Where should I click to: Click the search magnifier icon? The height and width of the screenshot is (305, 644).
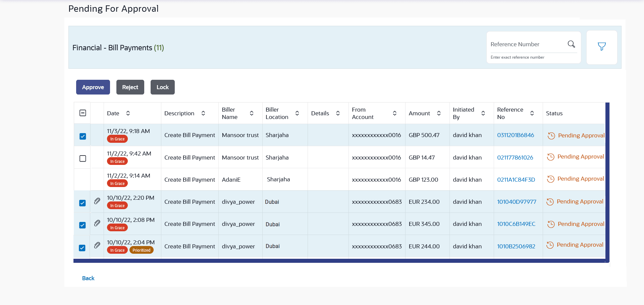tap(571, 44)
